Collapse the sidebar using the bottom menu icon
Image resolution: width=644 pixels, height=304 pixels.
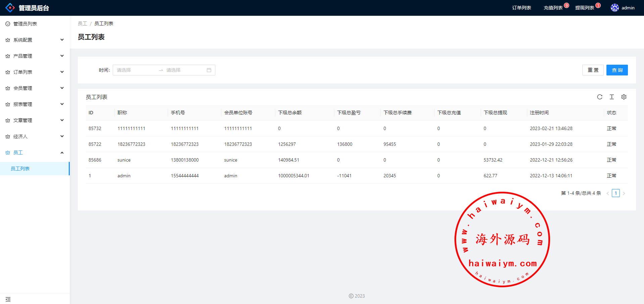point(8,299)
